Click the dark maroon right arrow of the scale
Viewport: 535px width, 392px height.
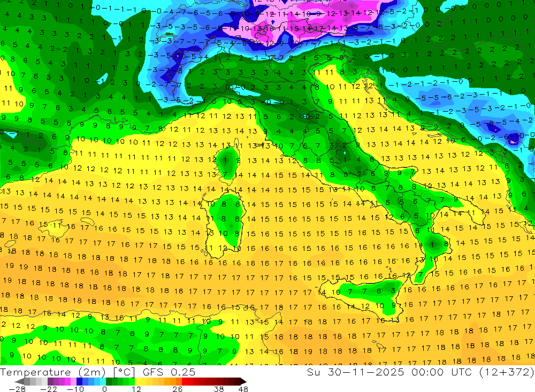pos(243,382)
